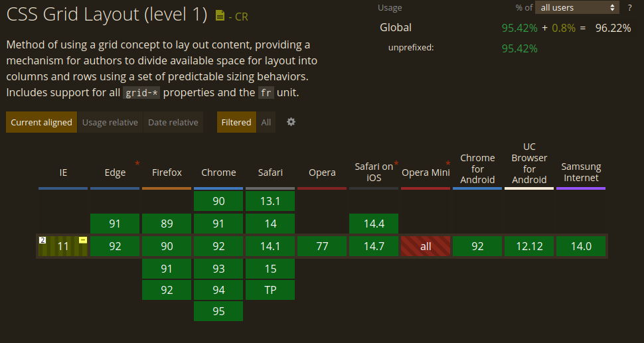Click the Firefox browser heading
644x343 pixels.
click(x=167, y=172)
